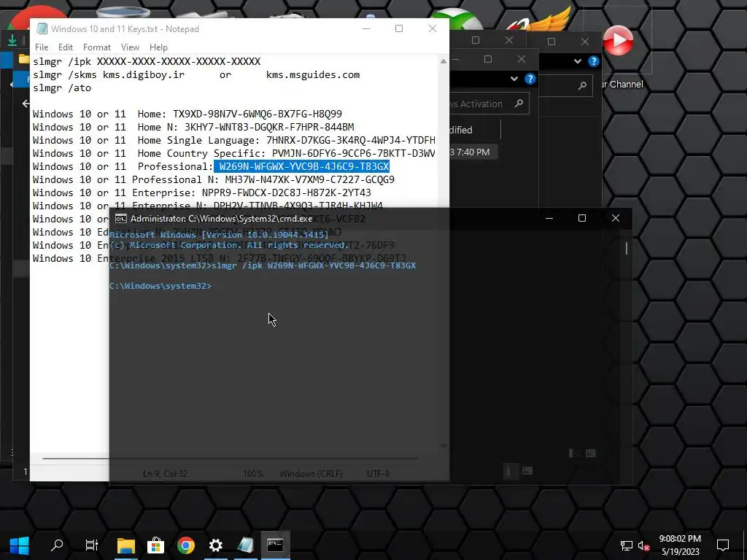The width and height of the screenshot is (747, 560).
Task: Maximize the Command Prompt window
Action: (x=581, y=218)
